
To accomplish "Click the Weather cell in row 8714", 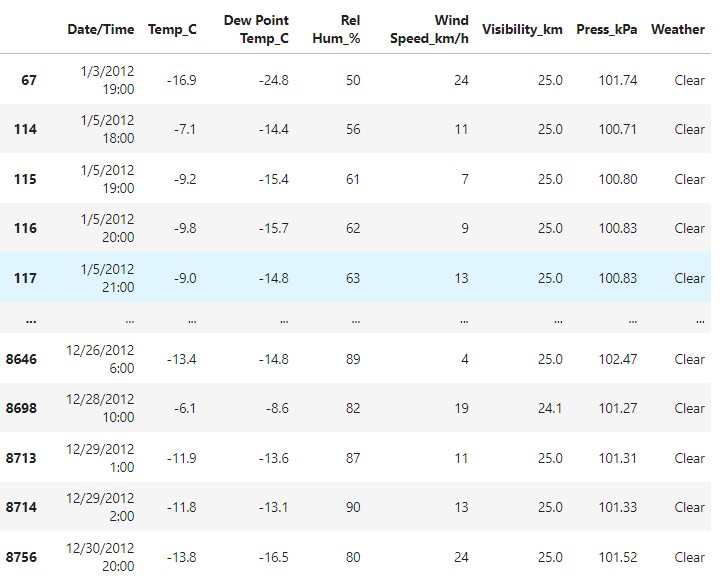I will coord(689,507).
